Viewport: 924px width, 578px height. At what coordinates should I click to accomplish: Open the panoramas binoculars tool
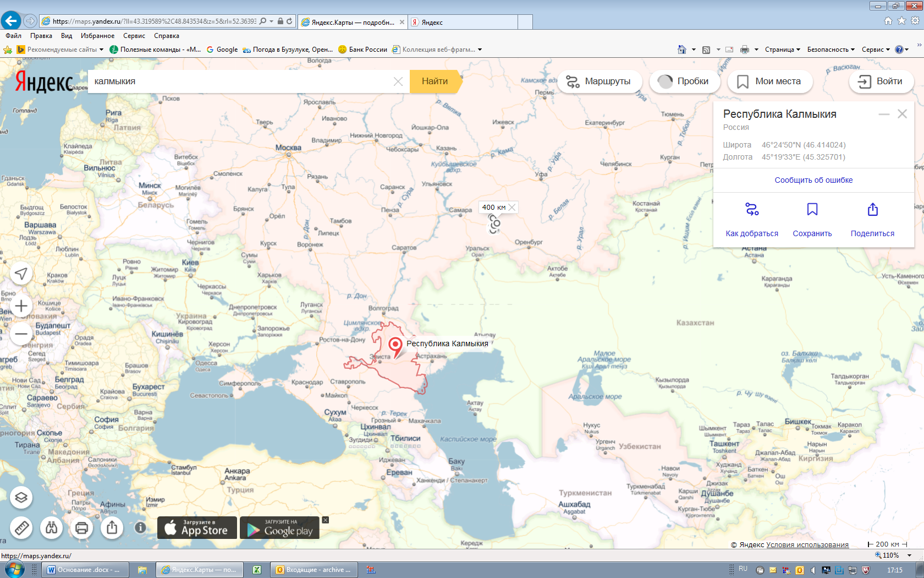point(52,528)
